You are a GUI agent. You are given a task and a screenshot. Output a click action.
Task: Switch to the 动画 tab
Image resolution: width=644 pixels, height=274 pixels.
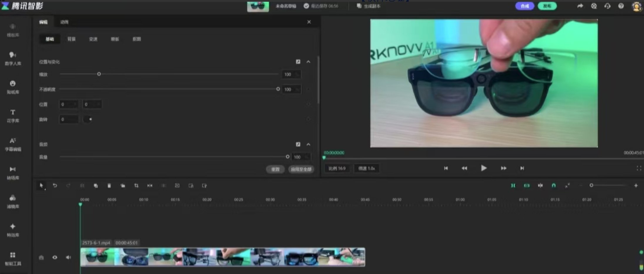[64, 22]
